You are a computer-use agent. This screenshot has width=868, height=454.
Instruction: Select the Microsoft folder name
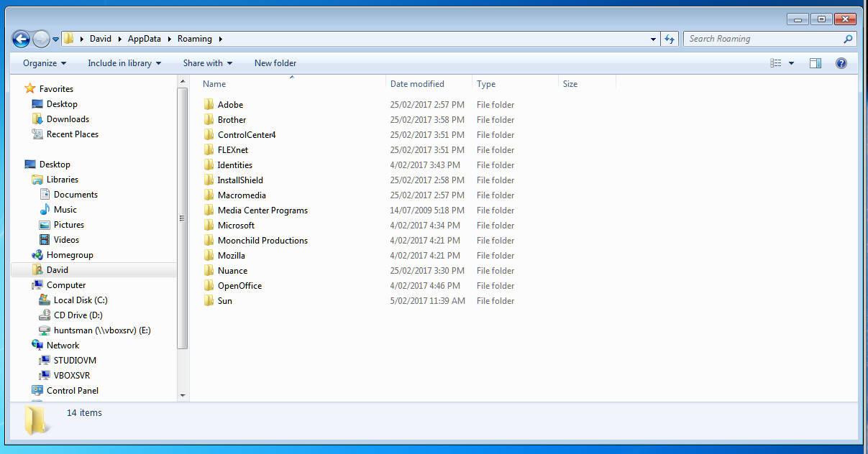click(x=236, y=226)
